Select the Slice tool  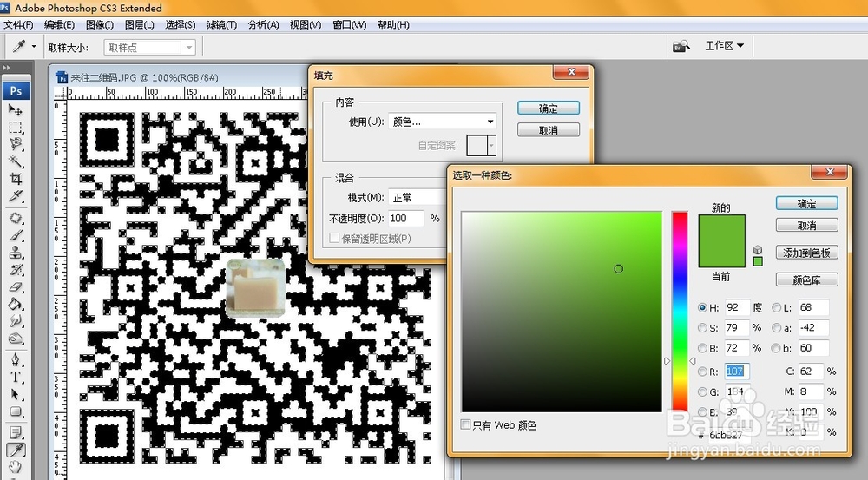[x=16, y=195]
